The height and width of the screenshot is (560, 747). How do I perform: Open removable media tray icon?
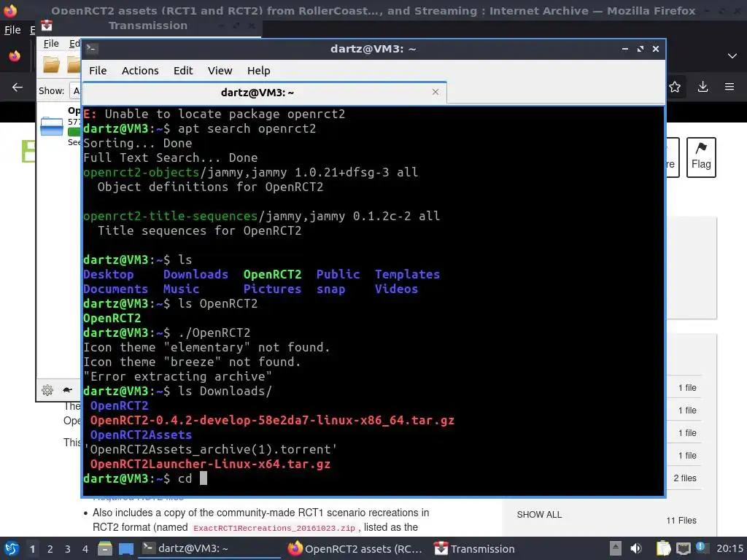616,548
